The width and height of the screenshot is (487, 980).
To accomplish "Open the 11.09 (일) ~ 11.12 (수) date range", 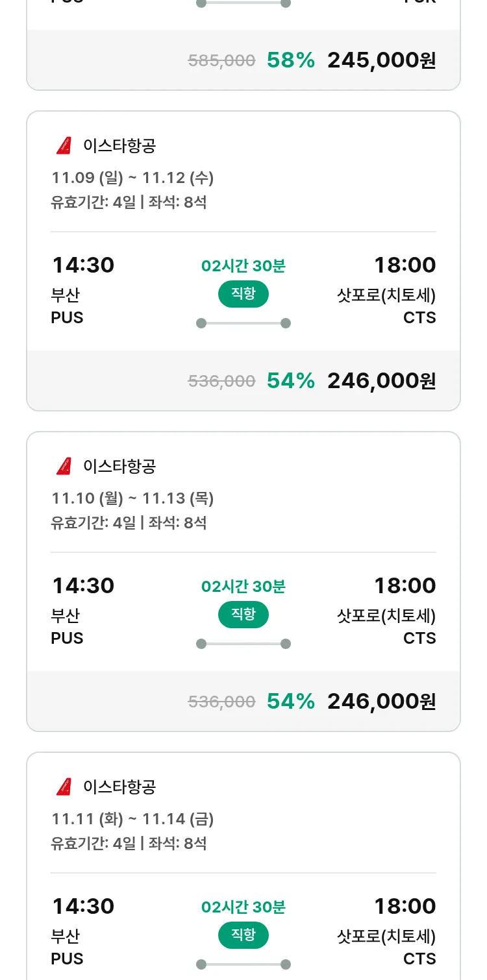I will coord(132,178).
